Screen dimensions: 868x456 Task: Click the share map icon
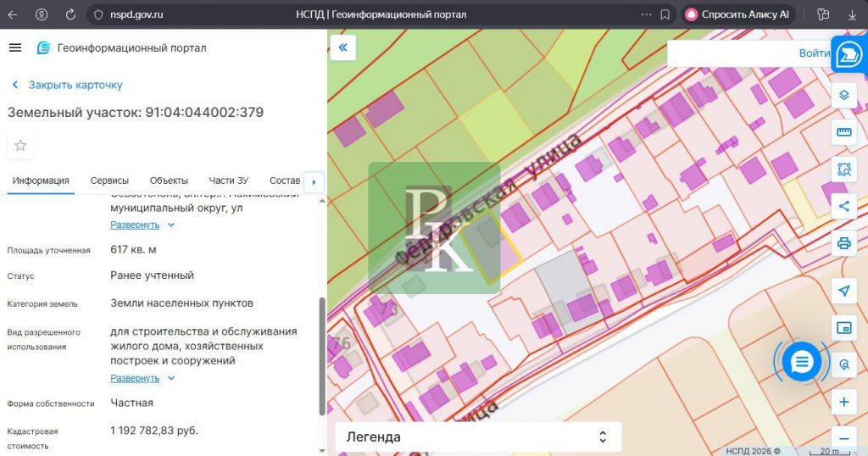click(x=843, y=206)
